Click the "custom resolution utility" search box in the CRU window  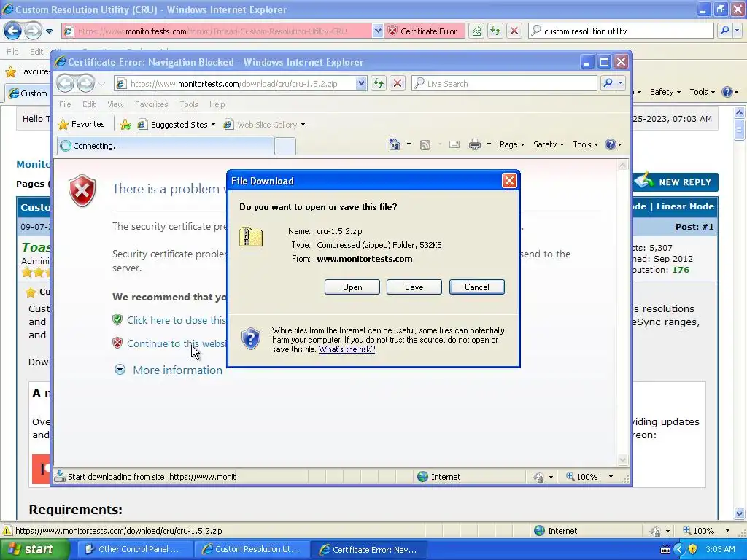622,31
